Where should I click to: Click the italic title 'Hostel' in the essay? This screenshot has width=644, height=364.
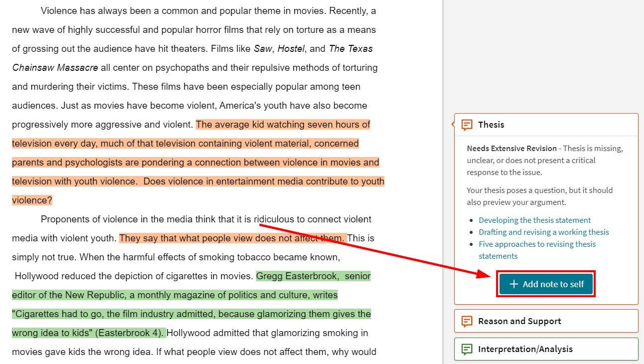point(291,49)
